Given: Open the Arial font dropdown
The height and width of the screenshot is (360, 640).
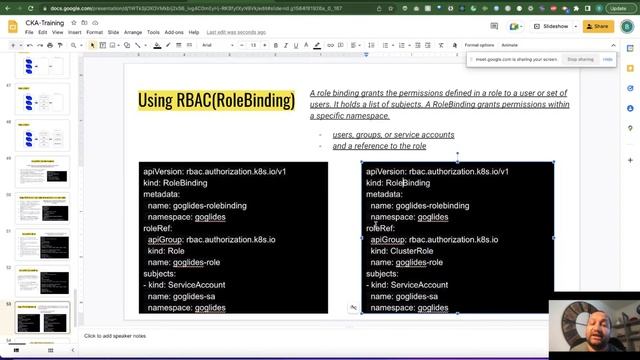Looking at the screenshot, I should click(x=218, y=45).
